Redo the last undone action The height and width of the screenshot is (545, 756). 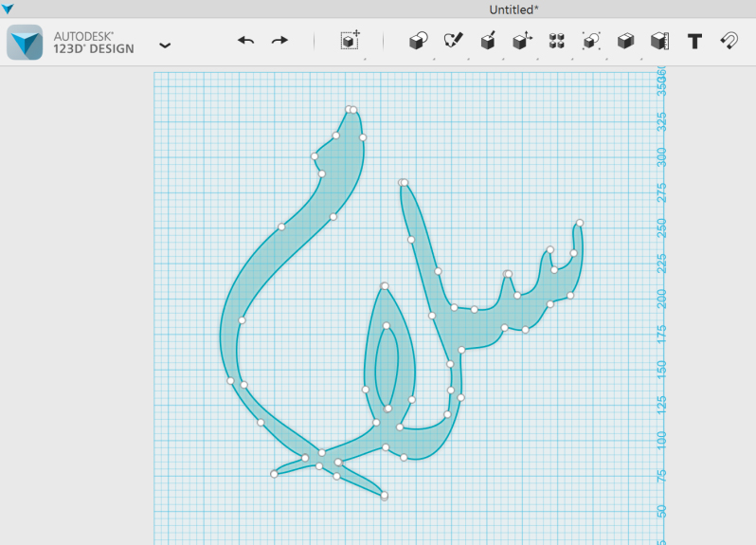[x=279, y=41]
